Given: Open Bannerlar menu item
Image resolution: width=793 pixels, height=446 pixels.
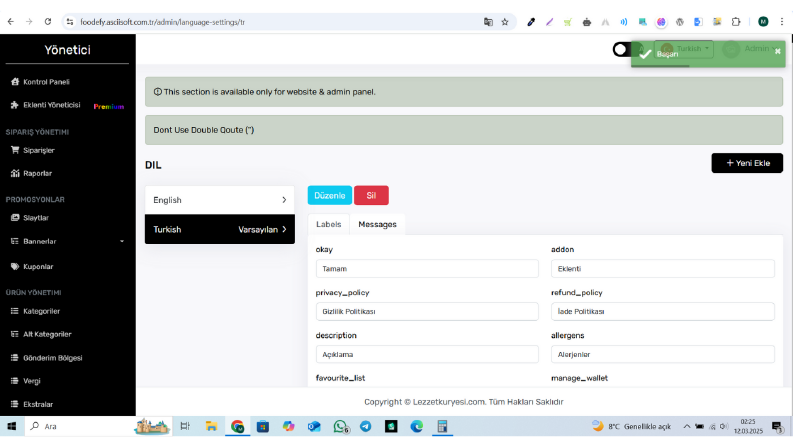Looking at the screenshot, I should coord(39,241).
